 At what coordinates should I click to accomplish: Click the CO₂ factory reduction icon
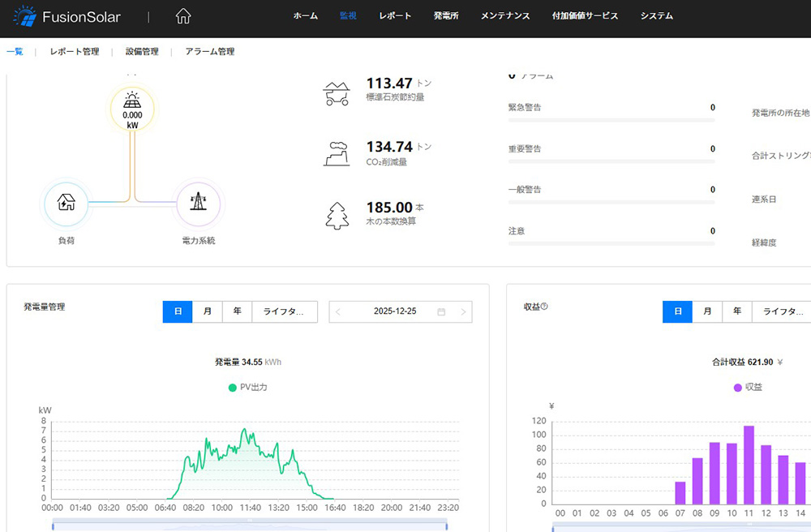click(x=337, y=154)
